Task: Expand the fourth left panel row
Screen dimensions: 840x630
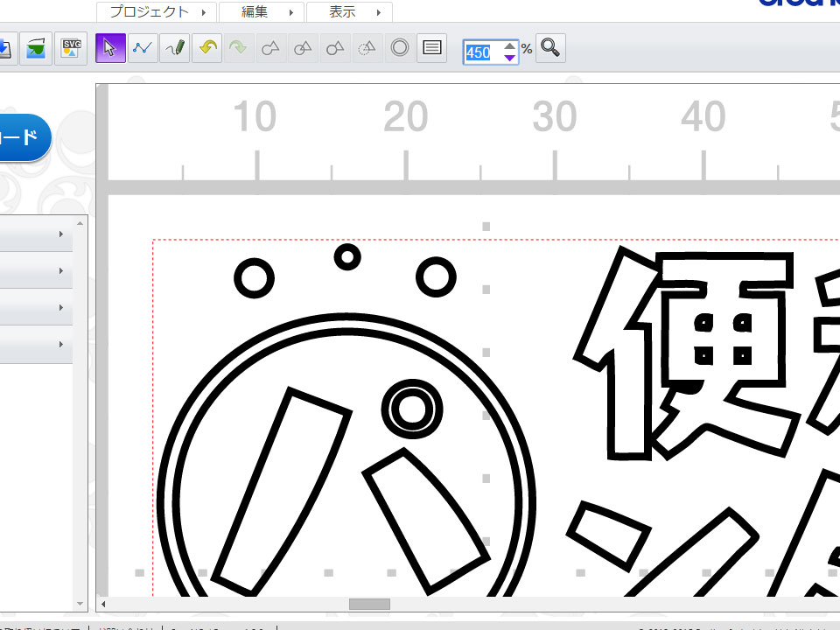Action: tap(36, 345)
